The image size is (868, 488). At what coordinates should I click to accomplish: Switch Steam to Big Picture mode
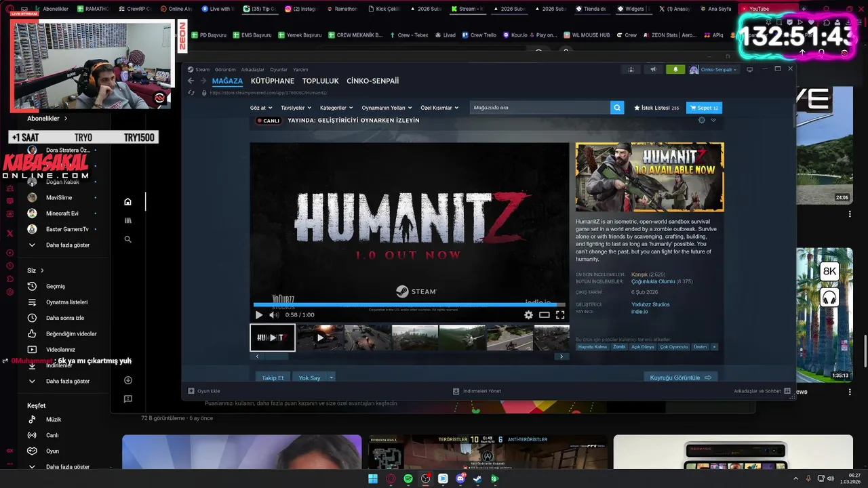tap(749, 69)
